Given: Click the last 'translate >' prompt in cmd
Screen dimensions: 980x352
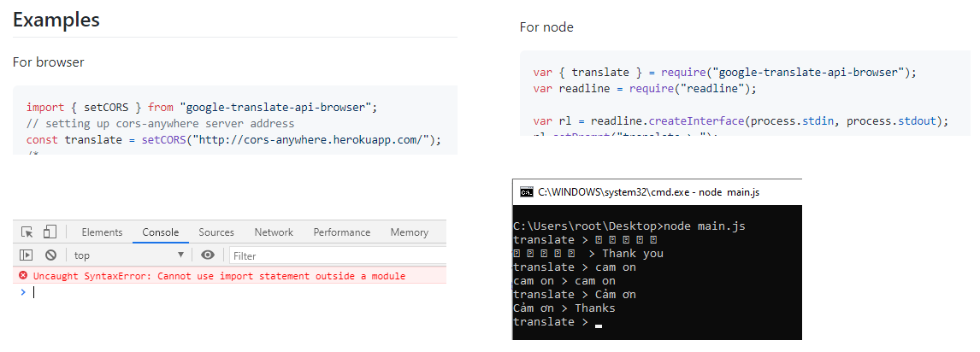Looking at the screenshot, I should pyautogui.click(x=551, y=321).
